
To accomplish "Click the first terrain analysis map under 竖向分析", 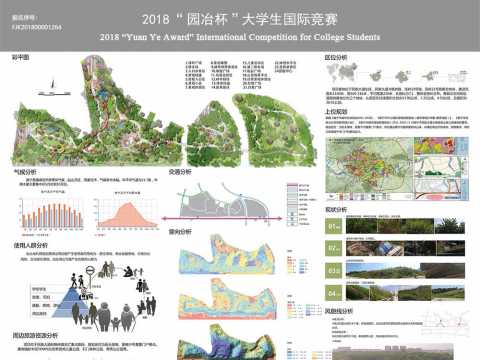I will pos(227,254).
